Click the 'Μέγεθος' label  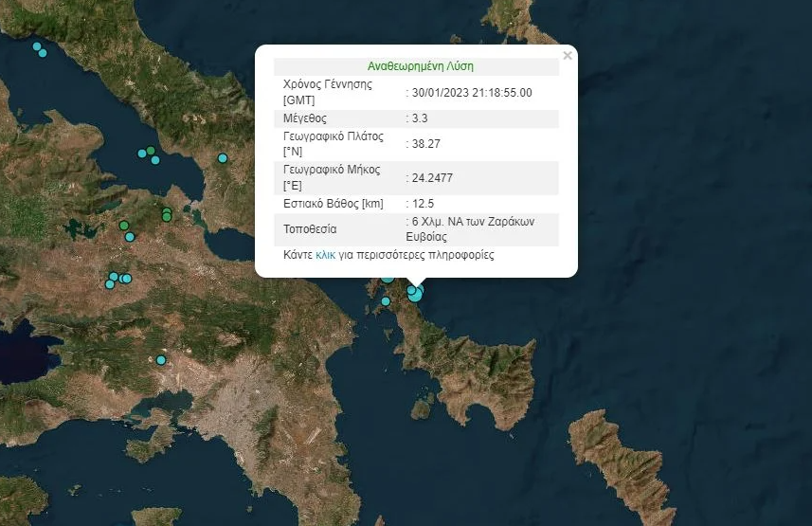[304, 118]
